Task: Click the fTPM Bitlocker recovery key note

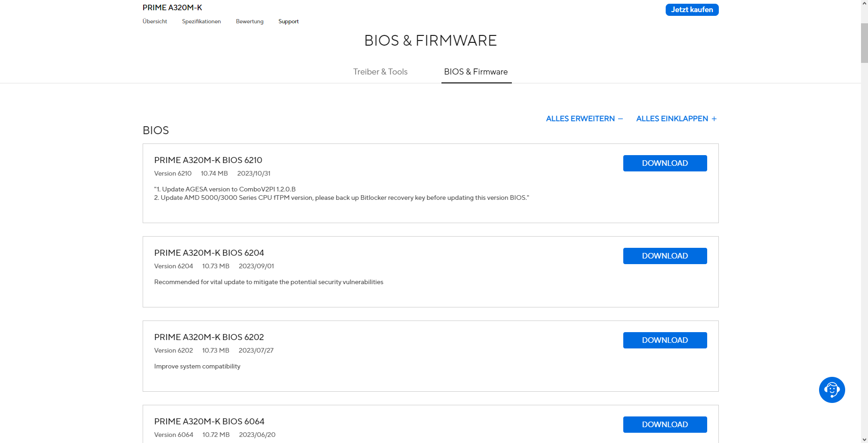Action: [342, 198]
